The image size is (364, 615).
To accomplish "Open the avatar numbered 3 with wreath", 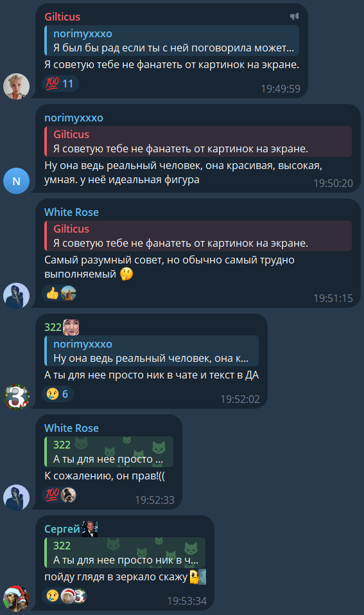I will click(x=17, y=397).
